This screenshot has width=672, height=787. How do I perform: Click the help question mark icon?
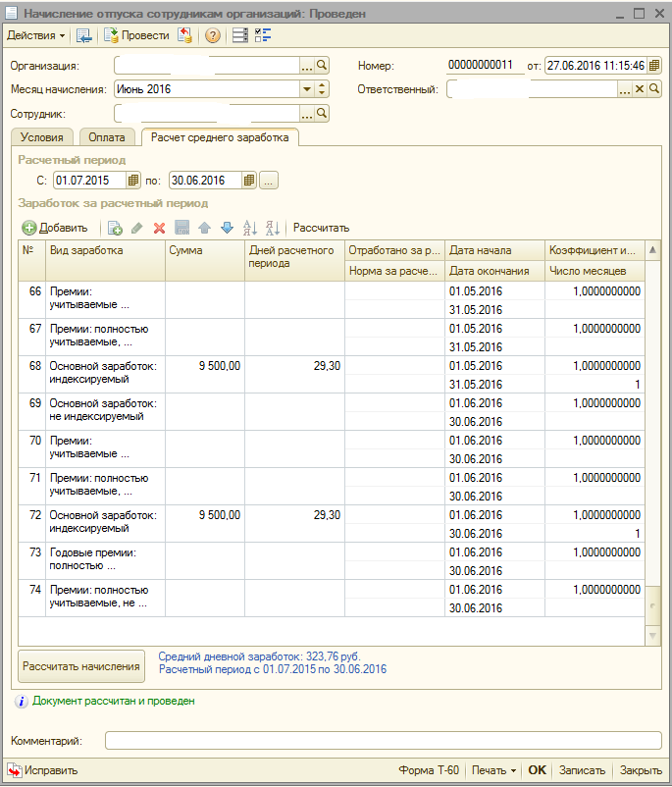pyautogui.click(x=212, y=35)
